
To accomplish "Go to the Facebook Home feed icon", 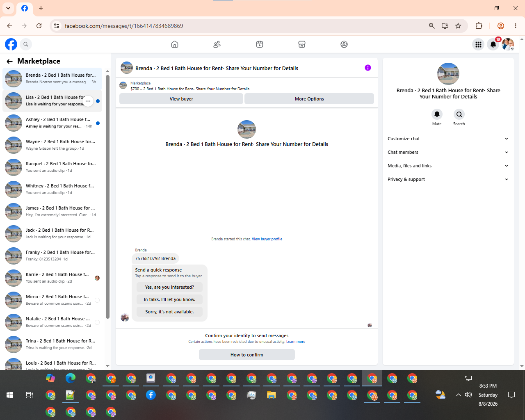I will tap(175, 44).
